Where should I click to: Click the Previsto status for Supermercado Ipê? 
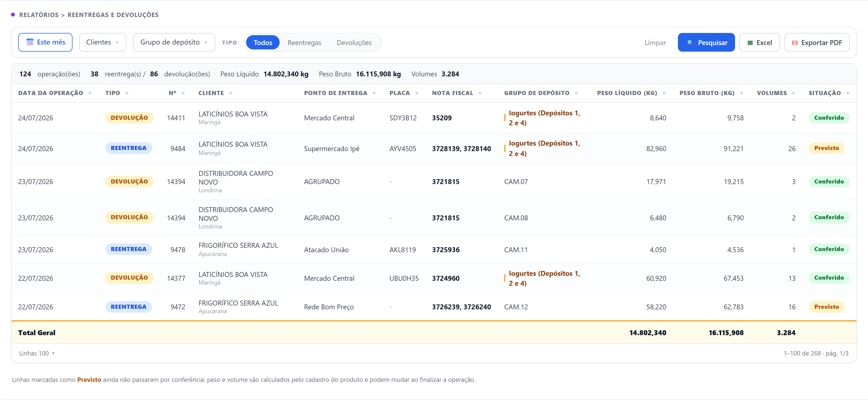point(827,148)
